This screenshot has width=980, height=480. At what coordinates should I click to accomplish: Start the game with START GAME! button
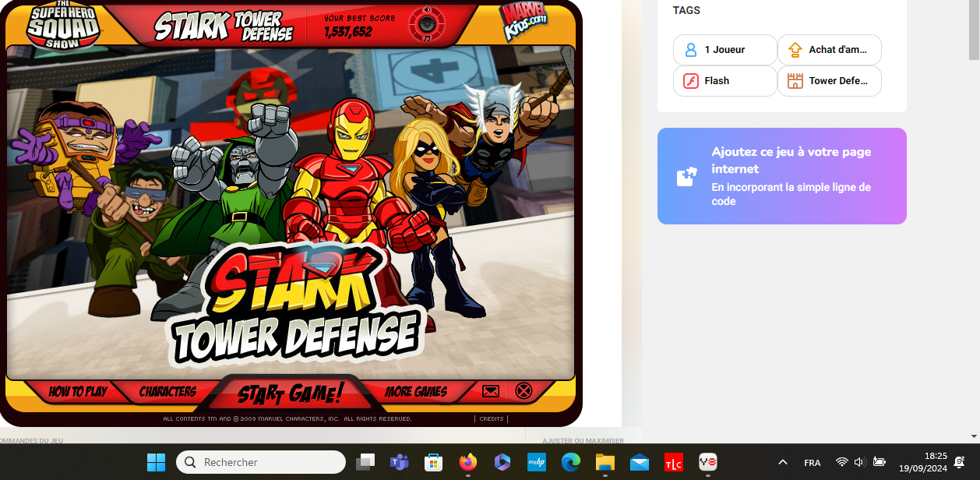(290, 394)
